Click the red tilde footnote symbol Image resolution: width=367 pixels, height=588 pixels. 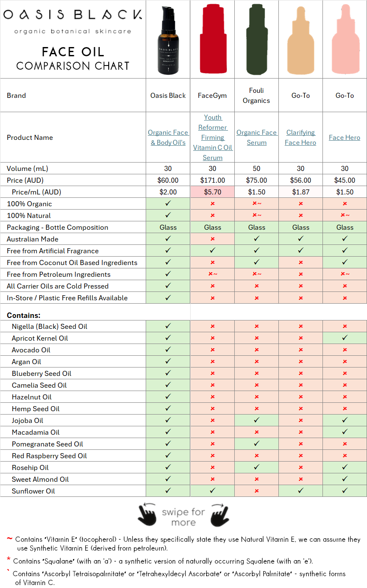point(9,538)
